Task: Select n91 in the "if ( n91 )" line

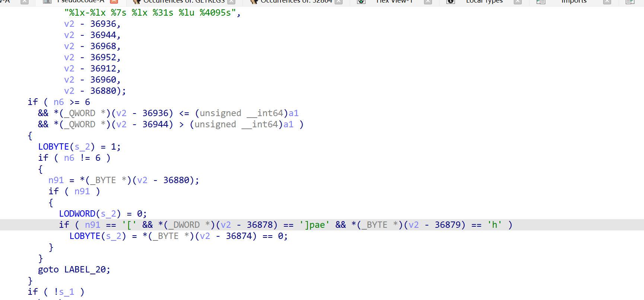Action: coord(82,191)
